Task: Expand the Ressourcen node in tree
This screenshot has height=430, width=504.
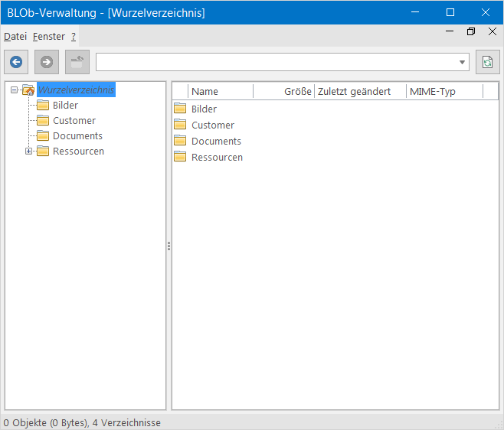Action: 29,151
